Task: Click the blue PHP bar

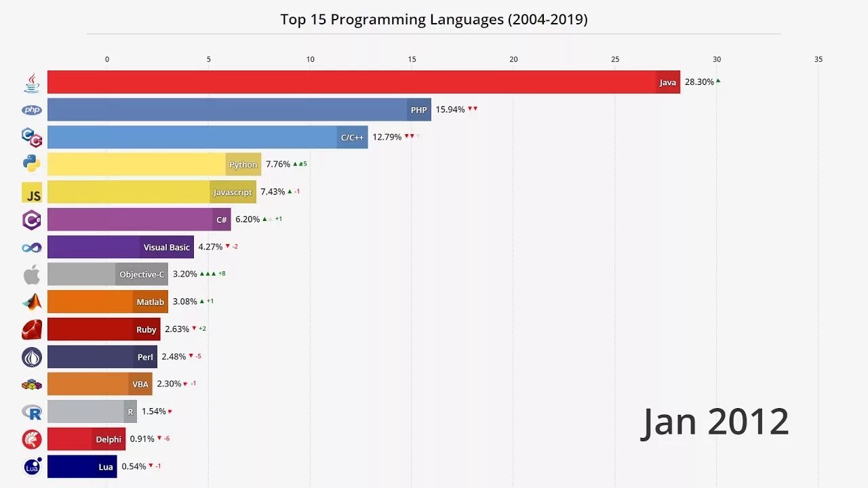Action: click(239, 110)
